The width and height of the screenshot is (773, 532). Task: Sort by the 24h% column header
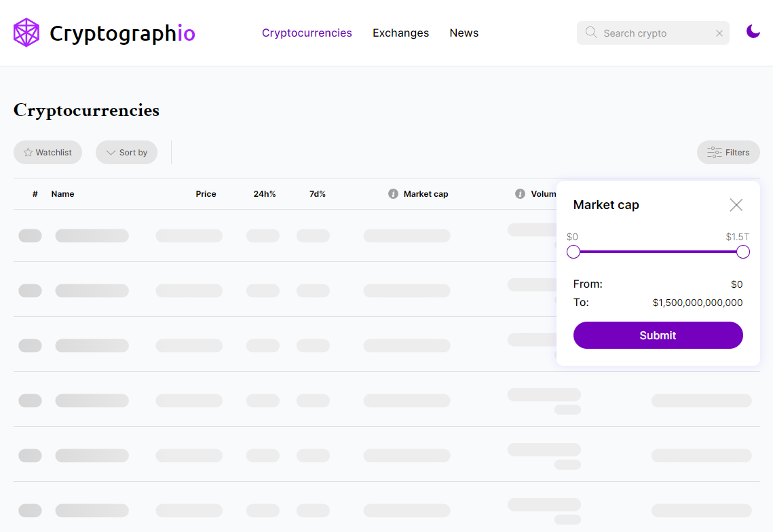[x=265, y=194]
